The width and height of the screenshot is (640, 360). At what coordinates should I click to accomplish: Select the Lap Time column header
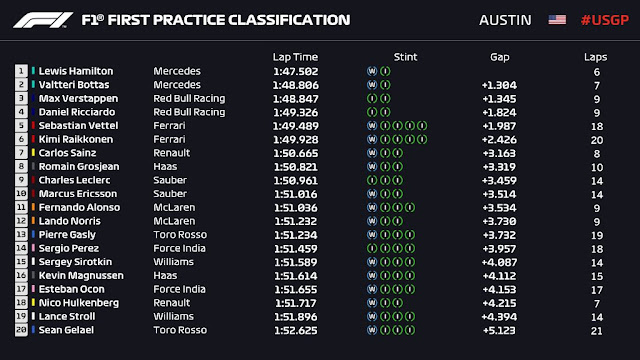point(295,57)
